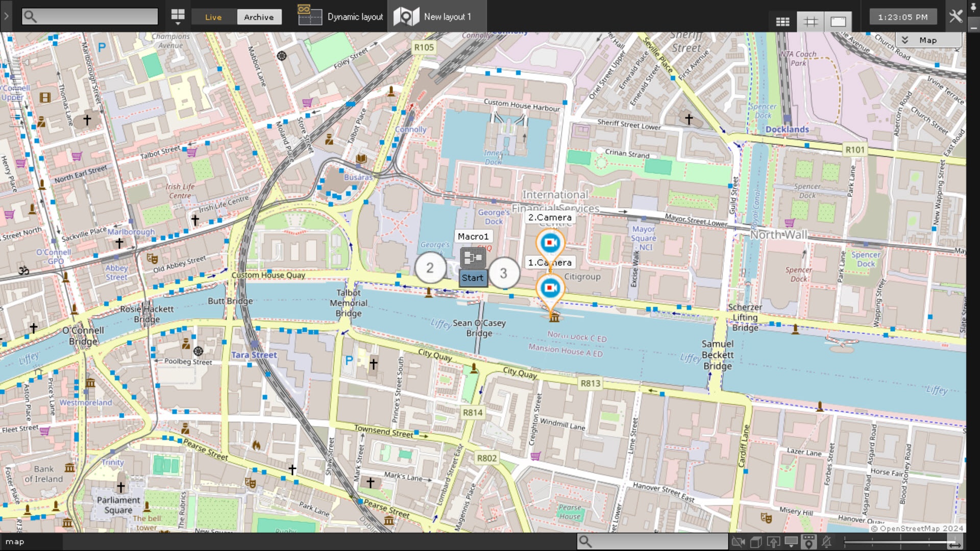
Task: Click the grid cells layout icon
Action: 782,21
